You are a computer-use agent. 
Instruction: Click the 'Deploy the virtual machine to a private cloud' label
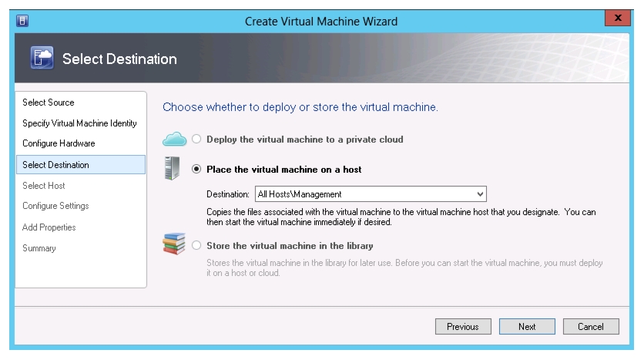pyautogui.click(x=305, y=140)
